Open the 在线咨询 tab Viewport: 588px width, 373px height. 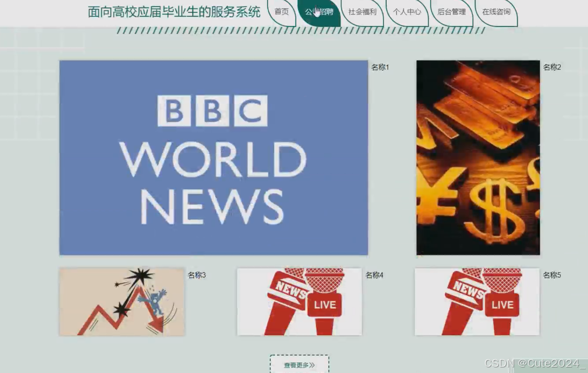point(496,12)
